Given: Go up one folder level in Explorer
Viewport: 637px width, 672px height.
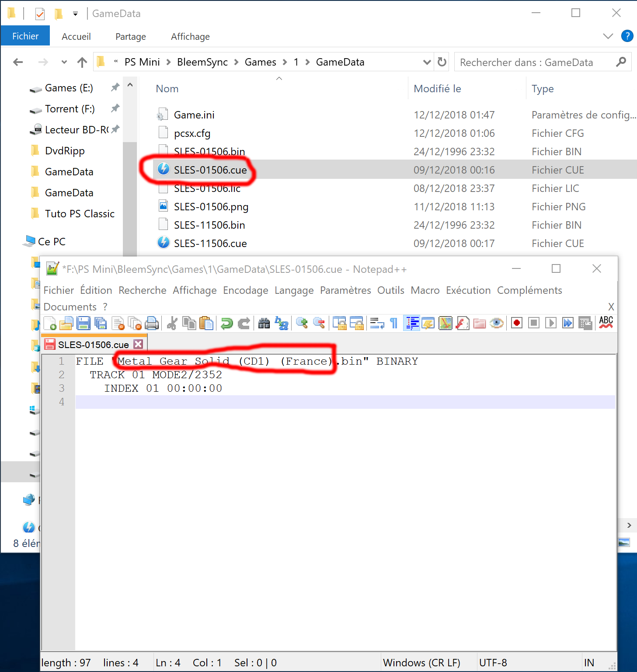Looking at the screenshot, I should click(x=82, y=62).
